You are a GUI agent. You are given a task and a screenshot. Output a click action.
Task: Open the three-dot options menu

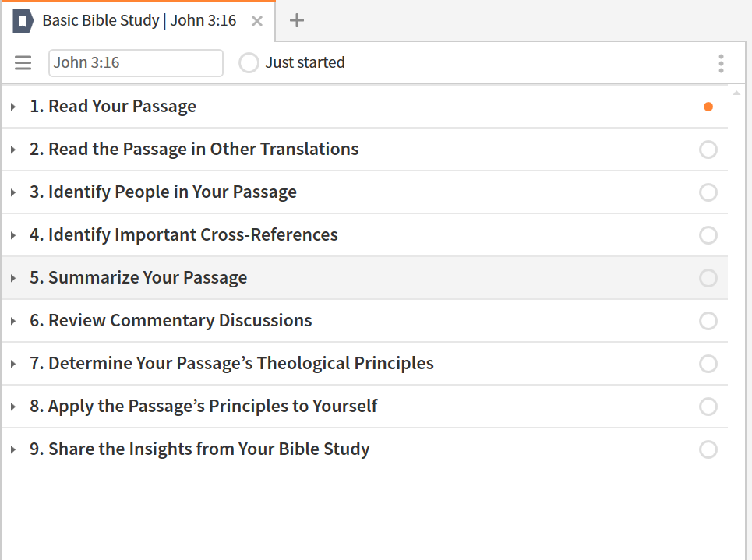[721, 63]
